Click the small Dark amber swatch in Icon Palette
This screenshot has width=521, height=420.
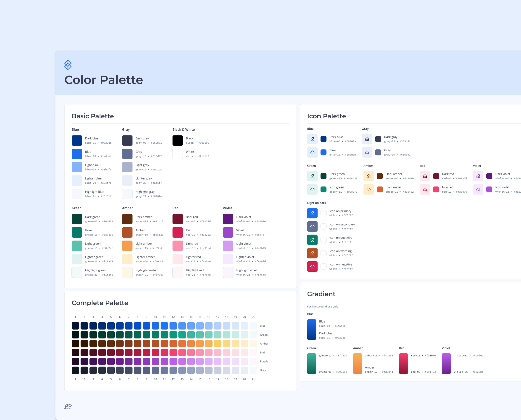(x=380, y=176)
